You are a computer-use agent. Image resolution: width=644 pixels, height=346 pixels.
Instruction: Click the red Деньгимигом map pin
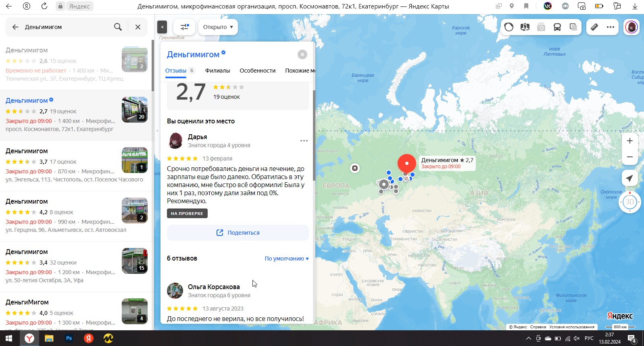(406, 163)
